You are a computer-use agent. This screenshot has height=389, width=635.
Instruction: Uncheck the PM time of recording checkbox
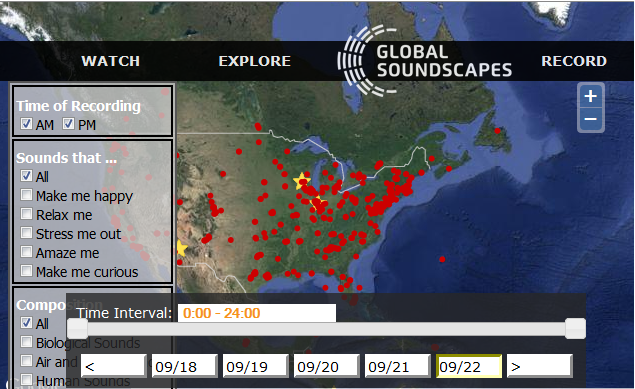click(68, 124)
